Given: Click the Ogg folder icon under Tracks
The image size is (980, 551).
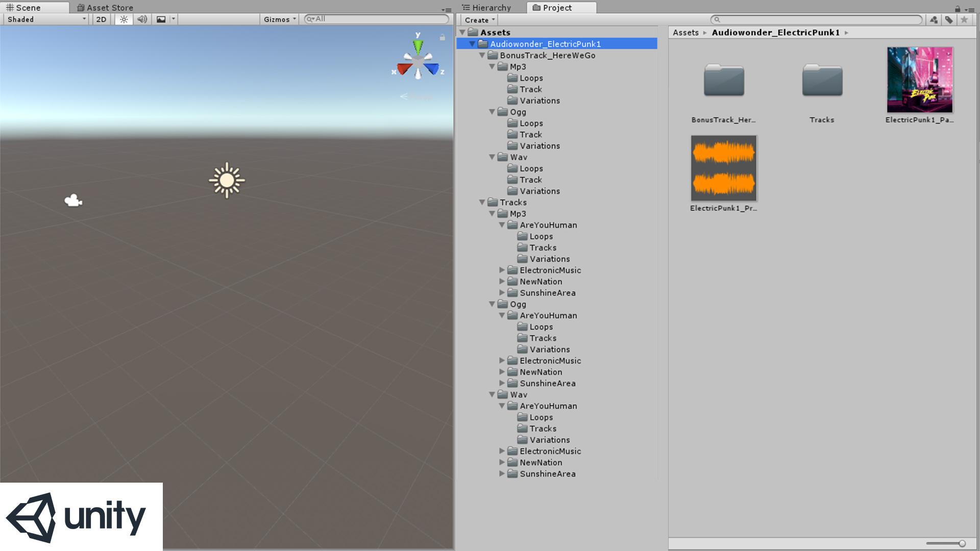Looking at the screenshot, I should (x=503, y=304).
